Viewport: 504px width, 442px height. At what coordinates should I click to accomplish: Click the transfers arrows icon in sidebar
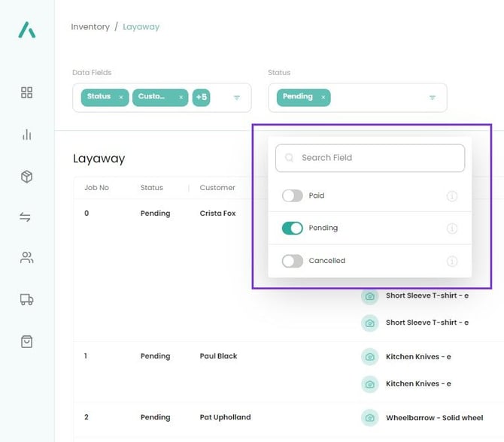[26, 217]
